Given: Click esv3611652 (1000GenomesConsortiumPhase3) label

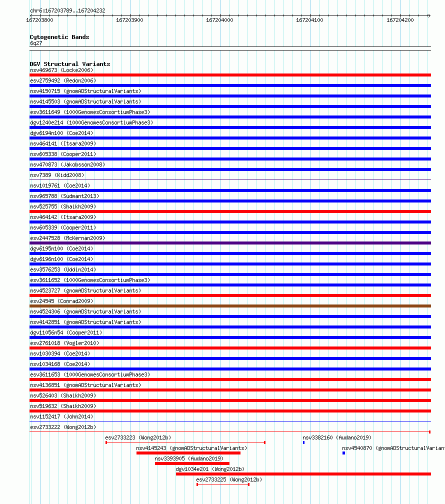Looking at the screenshot, I should (x=90, y=280).
